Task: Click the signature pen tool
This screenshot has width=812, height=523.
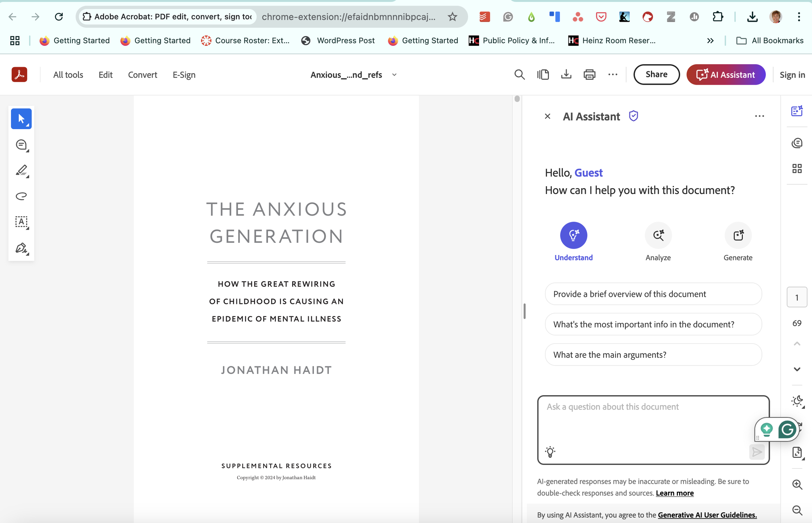Action: (x=21, y=248)
